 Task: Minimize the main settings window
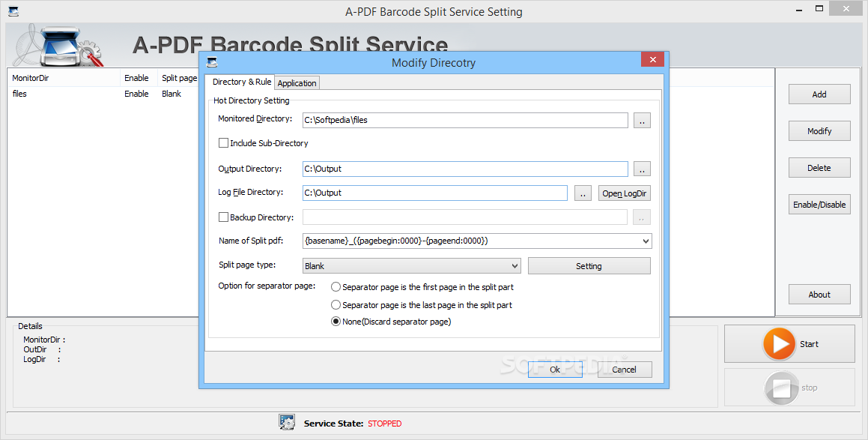click(799, 10)
